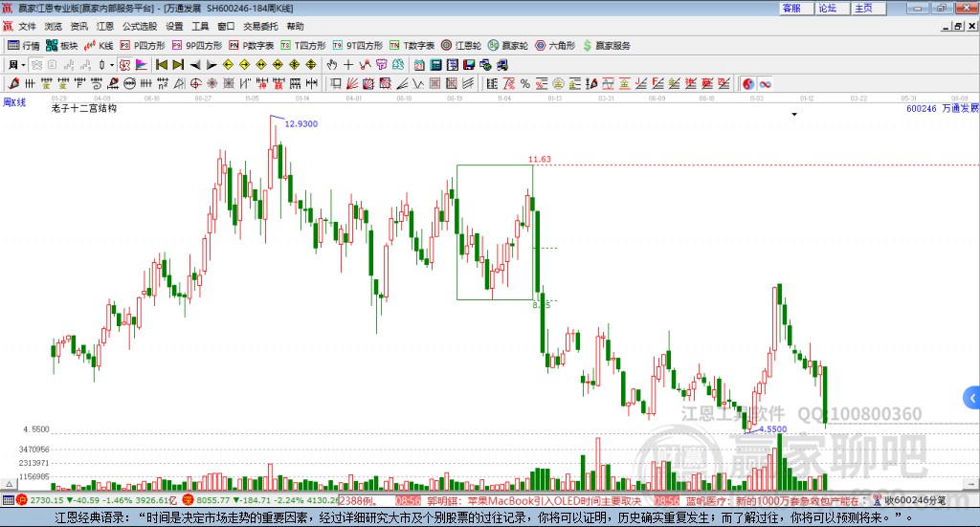The image size is (980, 527).
Task: Click the pink 权 toggle icon
Action: click(x=124, y=65)
